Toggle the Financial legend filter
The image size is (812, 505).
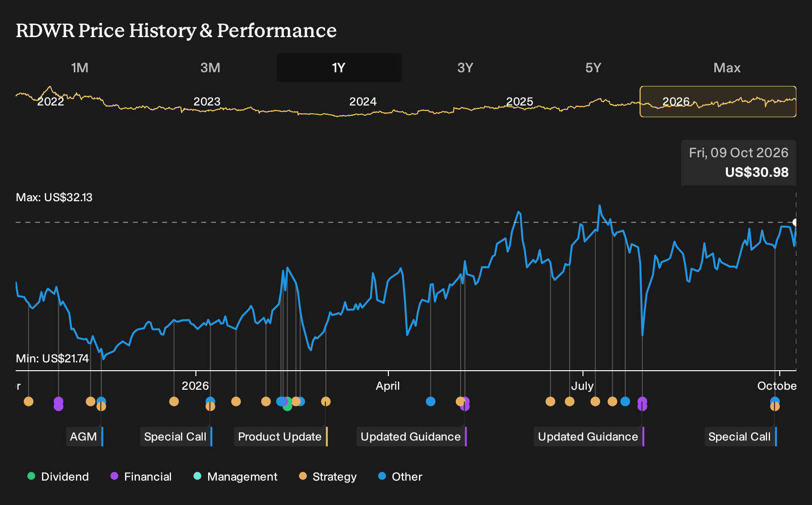141,477
